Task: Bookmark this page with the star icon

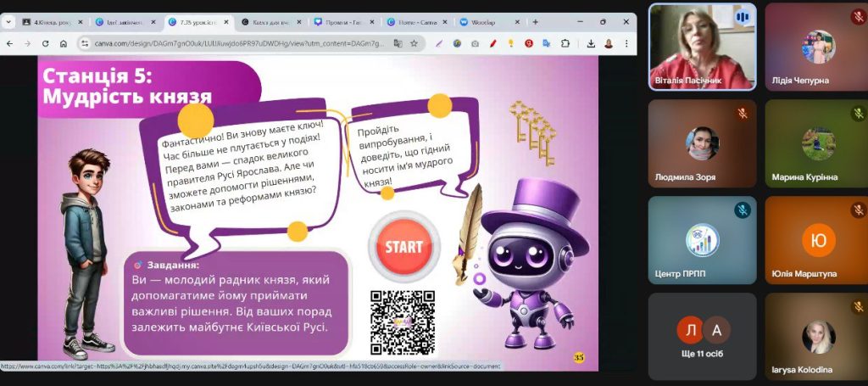Action: tap(414, 42)
